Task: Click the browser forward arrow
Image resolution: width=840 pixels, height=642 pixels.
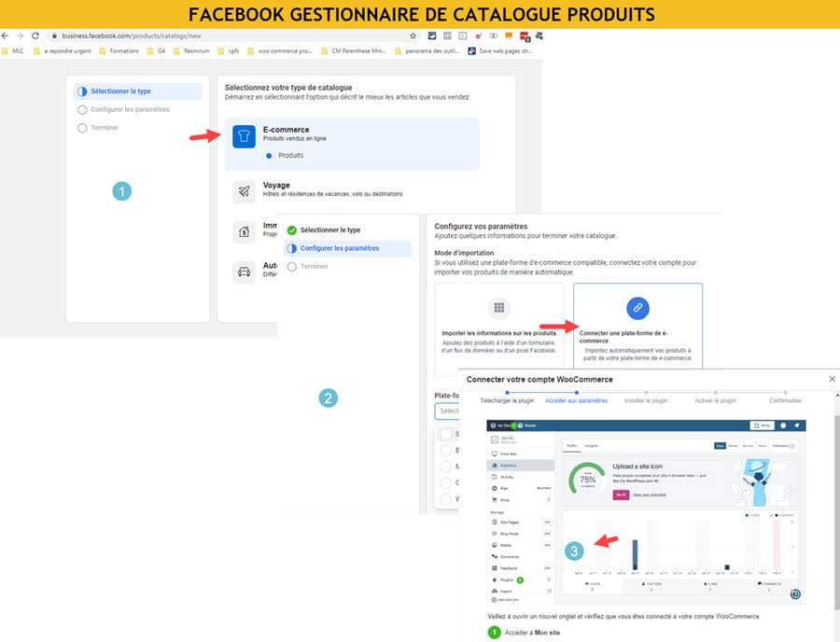Action: coord(20,35)
